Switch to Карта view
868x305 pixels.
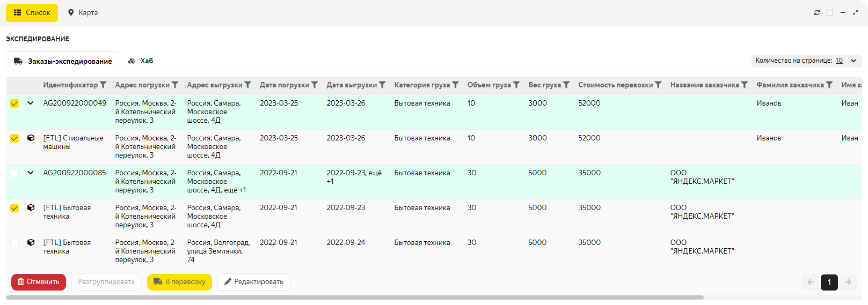83,12
